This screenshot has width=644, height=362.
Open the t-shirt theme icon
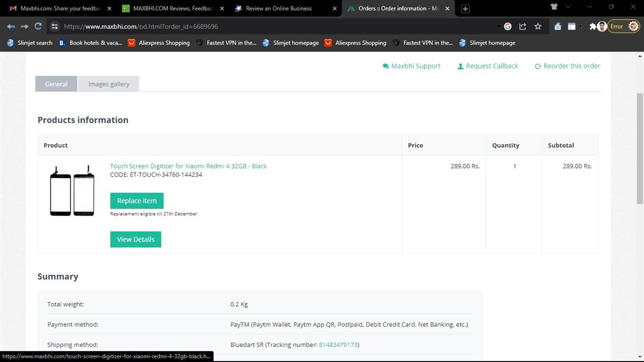coord(554,7)
